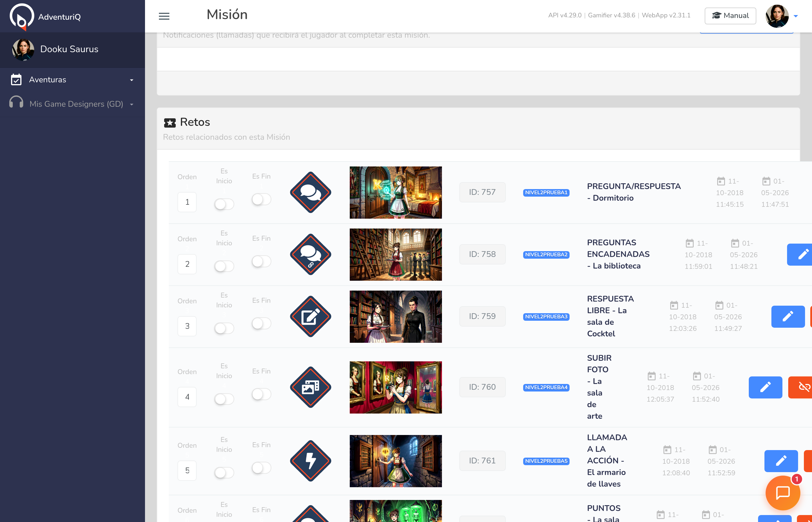Open the hamburger menu icon
This screenshot has height=522, width=812.
pos(164,16)
